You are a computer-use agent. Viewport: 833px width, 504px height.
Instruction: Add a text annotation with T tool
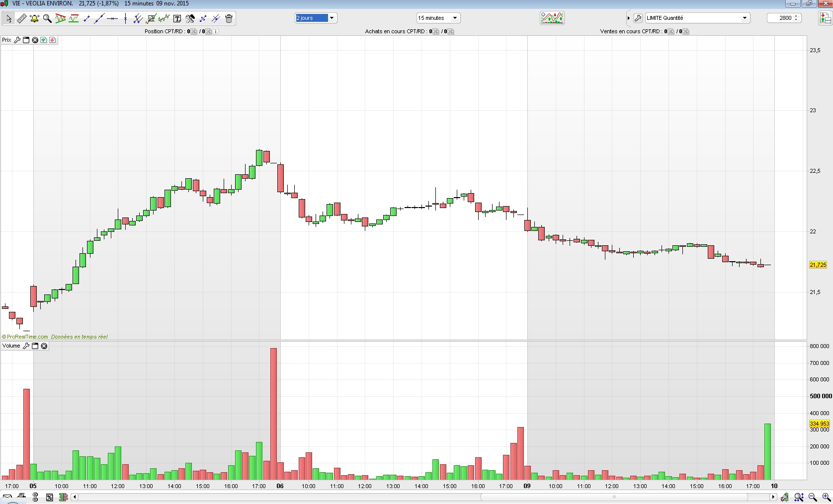(177, 18)
